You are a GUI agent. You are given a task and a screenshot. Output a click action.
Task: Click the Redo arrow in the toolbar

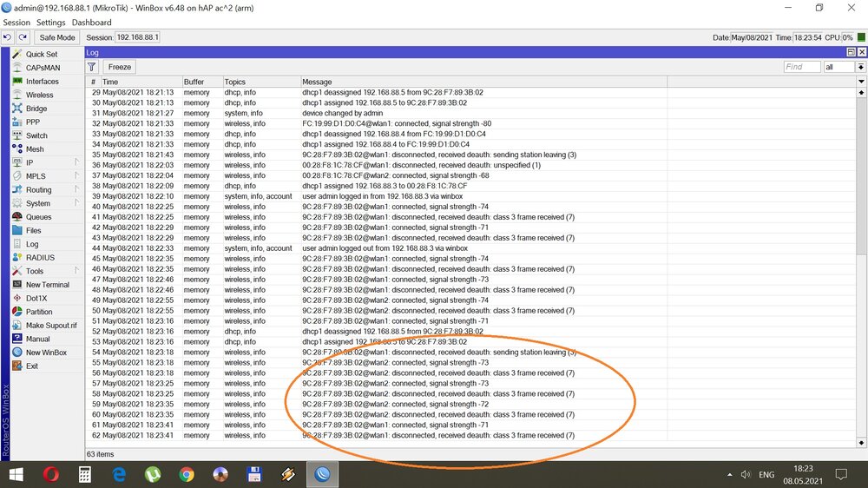coord(23,37)
